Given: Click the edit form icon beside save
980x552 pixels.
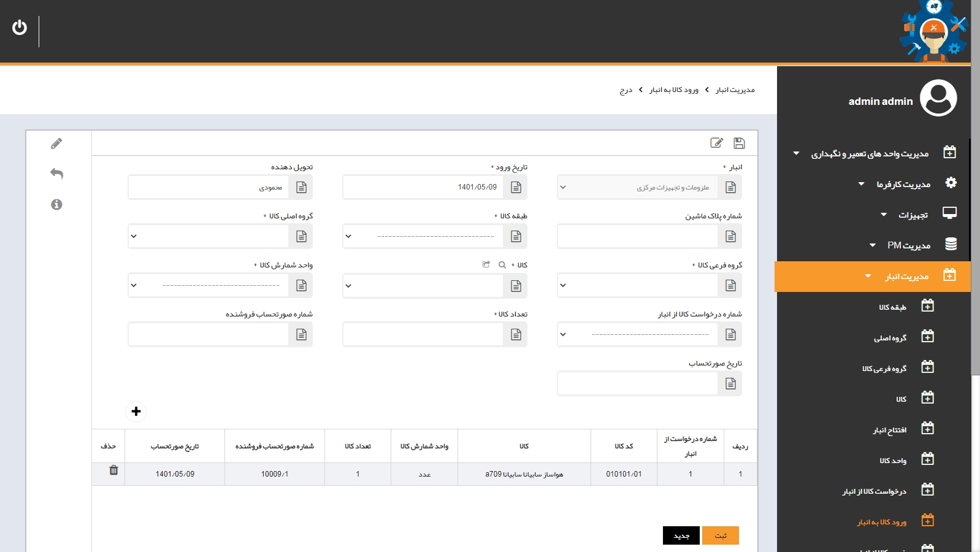Looking at the screenshot, I should tap(716, 143).
